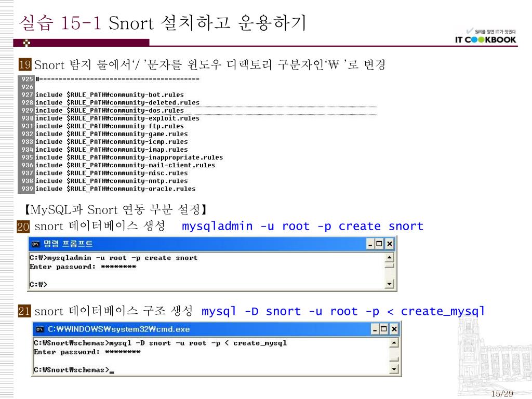The image size is (532, 399).
Task: Click the C:\Snort\schemas> prompt cursor line
Action: 74,370
